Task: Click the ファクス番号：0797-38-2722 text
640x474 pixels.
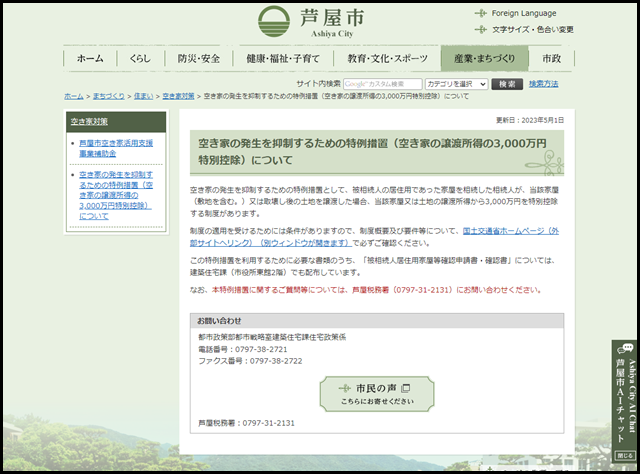Action: (250, 361)
